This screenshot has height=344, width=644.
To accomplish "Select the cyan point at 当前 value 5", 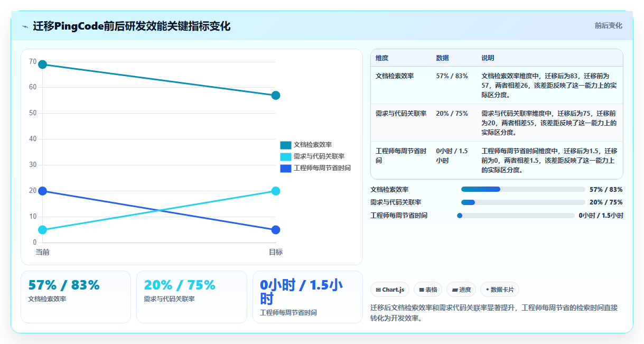I will coord(43,230).
